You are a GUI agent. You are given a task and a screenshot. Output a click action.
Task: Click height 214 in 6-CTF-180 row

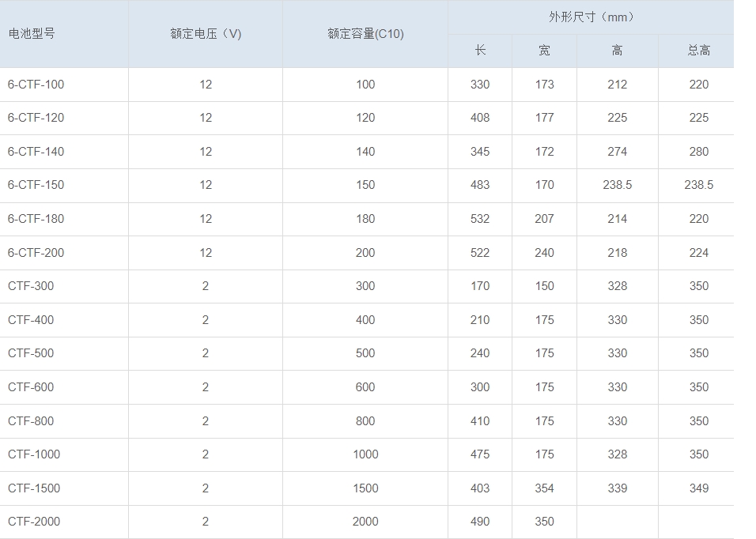(617, 219)
